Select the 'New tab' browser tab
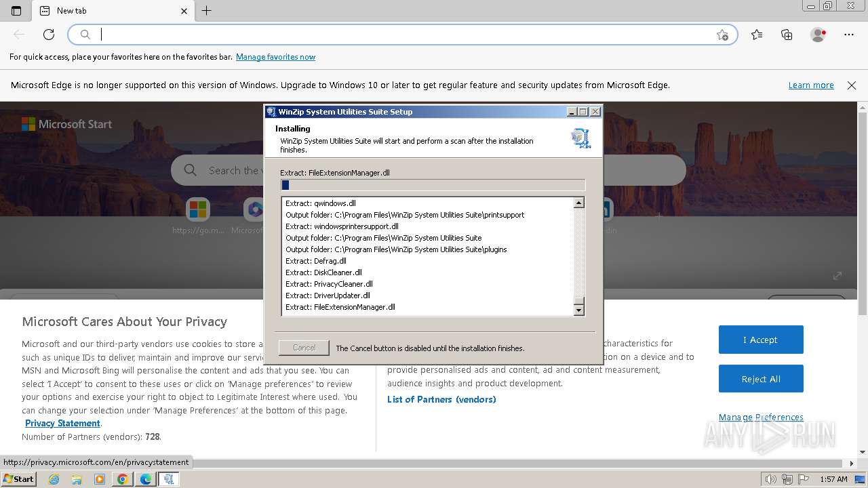This screenshot has height=488, width=868. pyautogui.click(x=113, y=11)
